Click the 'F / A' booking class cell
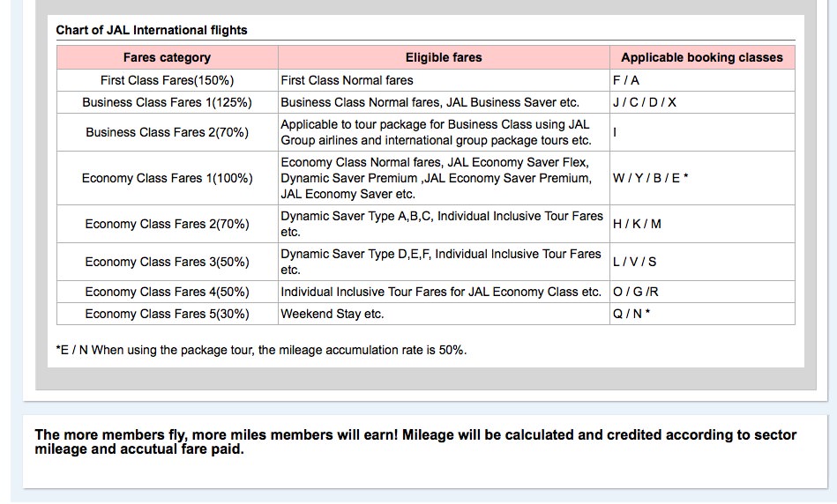Image resolution: width=837 pixels, height=504 pixels. tap(702, 80)
